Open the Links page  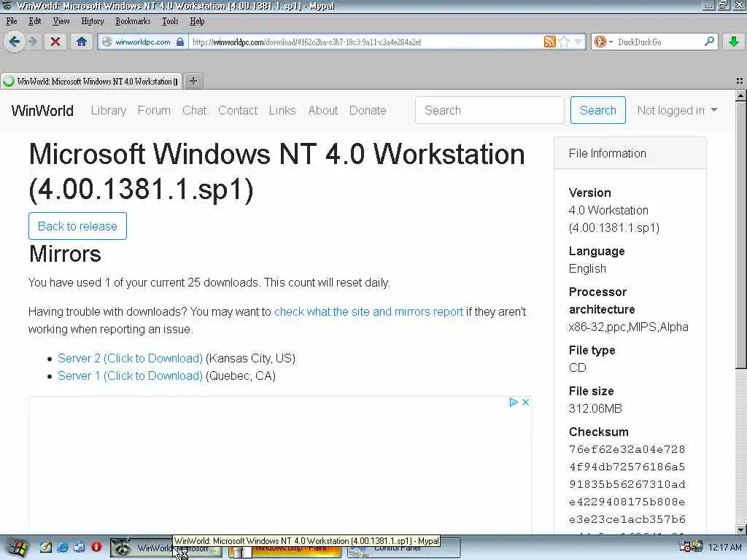282,111
